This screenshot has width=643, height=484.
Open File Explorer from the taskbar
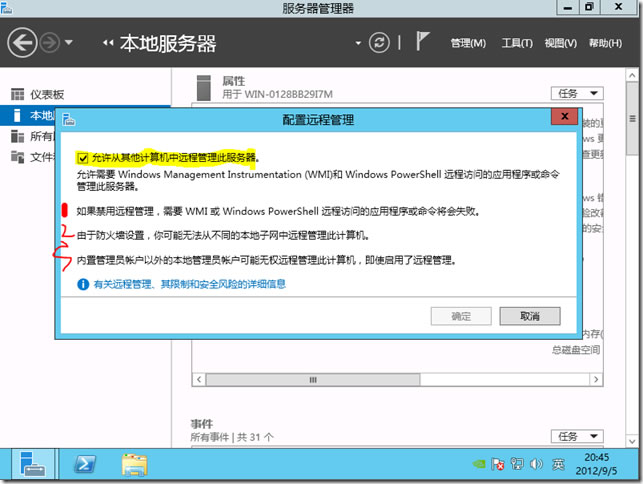click(135, 464)
